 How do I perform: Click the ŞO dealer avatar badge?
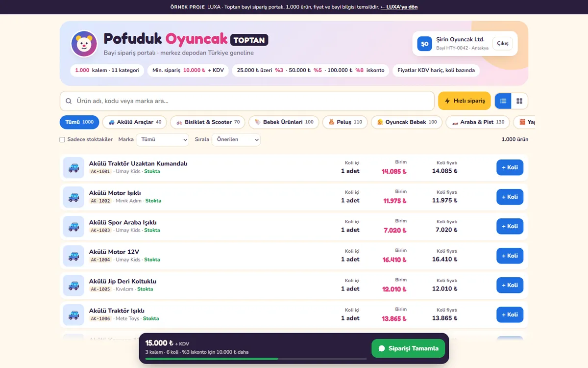pos(424,44)
